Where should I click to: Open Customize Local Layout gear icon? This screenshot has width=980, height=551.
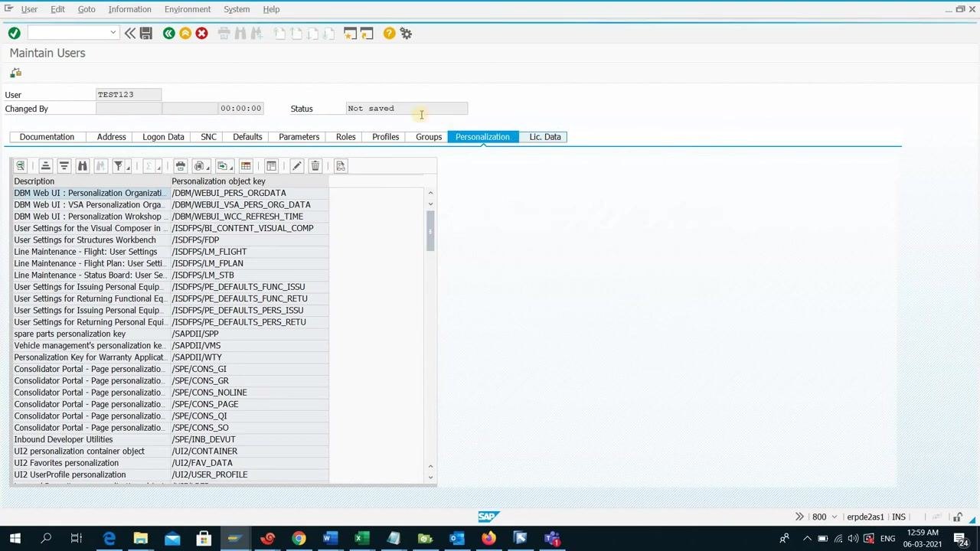click(x=406, y=33)
